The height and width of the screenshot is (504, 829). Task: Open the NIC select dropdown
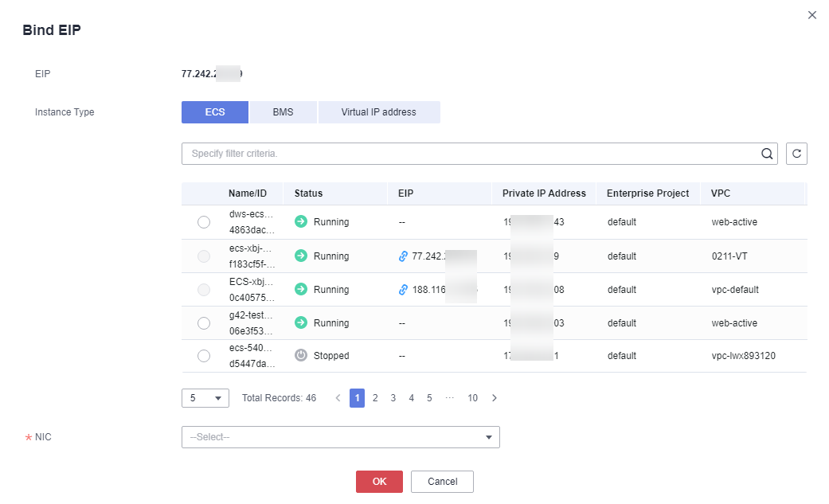[340, 437]
